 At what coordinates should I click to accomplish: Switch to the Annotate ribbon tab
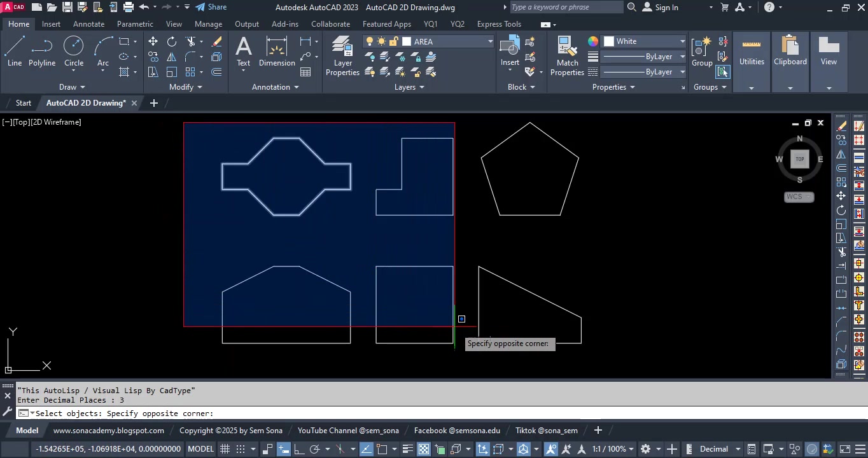pyautogui.click(x=88, y=24)
